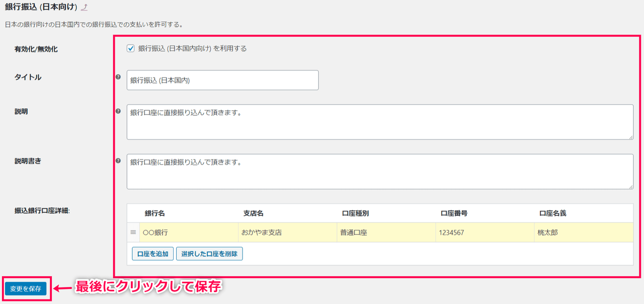Click the タイトル input field
This screenshot has width=644, height=304.
tap(223, 80)
